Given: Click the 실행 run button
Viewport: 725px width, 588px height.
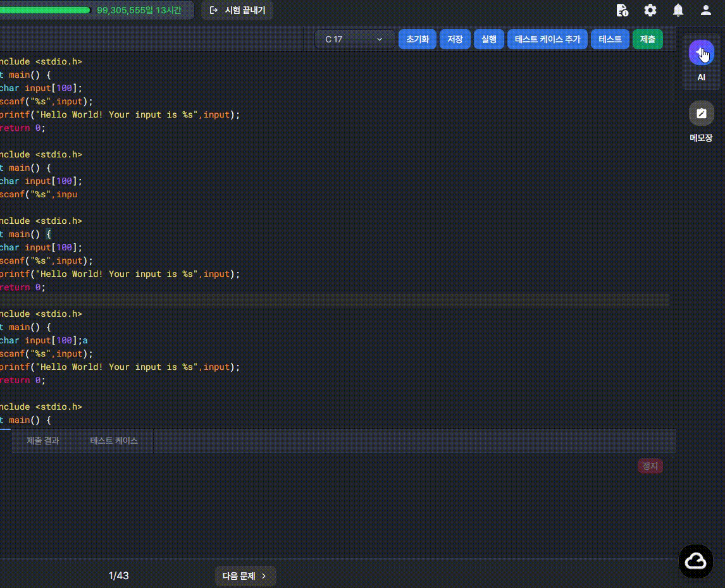Looking at the screenshot, I should (x=489, y=39).
